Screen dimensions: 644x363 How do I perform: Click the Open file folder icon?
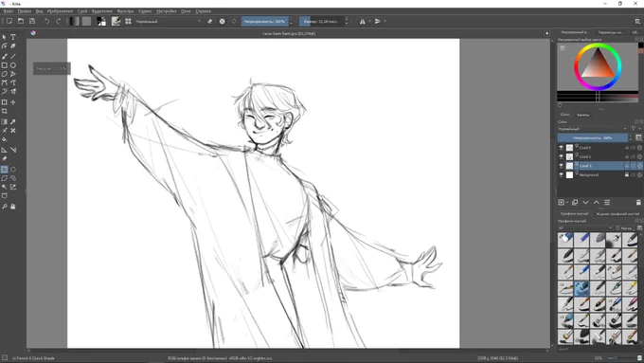coord(21,21)
